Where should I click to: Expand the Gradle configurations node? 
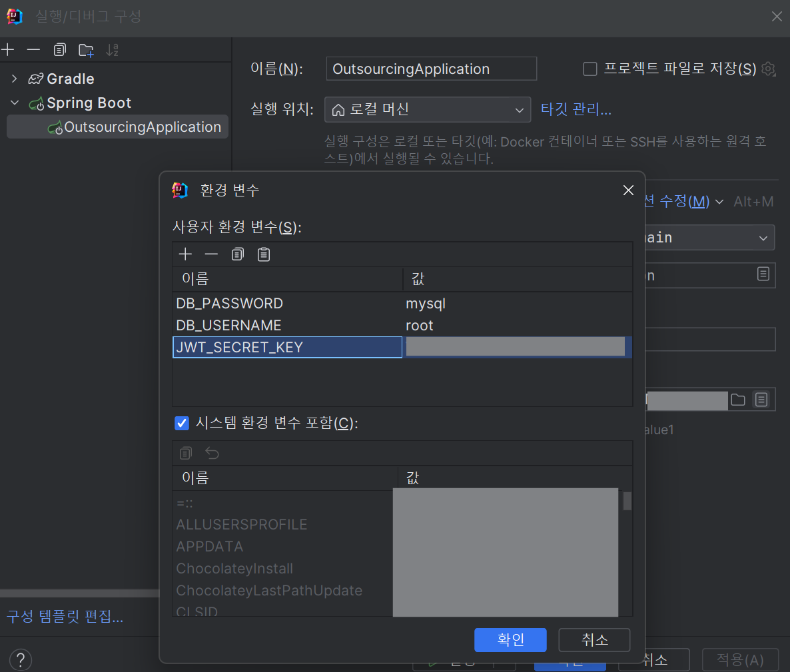15,79
